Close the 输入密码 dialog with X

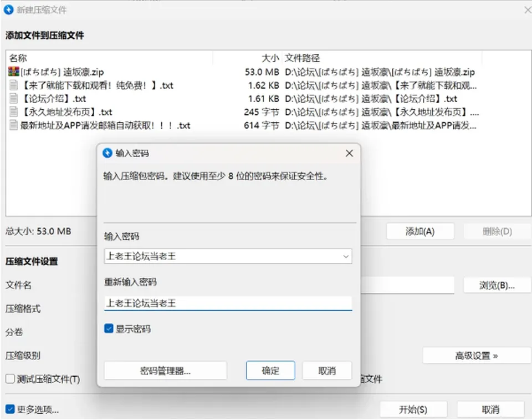point(349,153)
